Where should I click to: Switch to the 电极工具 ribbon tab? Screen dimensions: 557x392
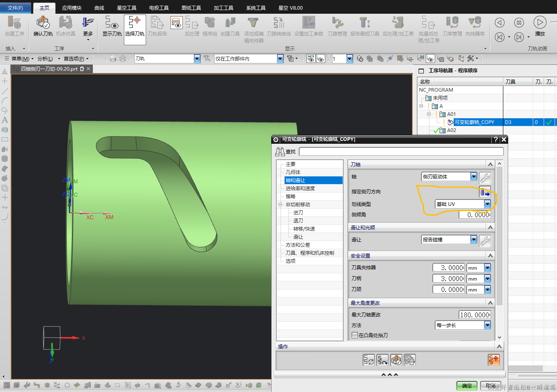(x=159, y=8)
